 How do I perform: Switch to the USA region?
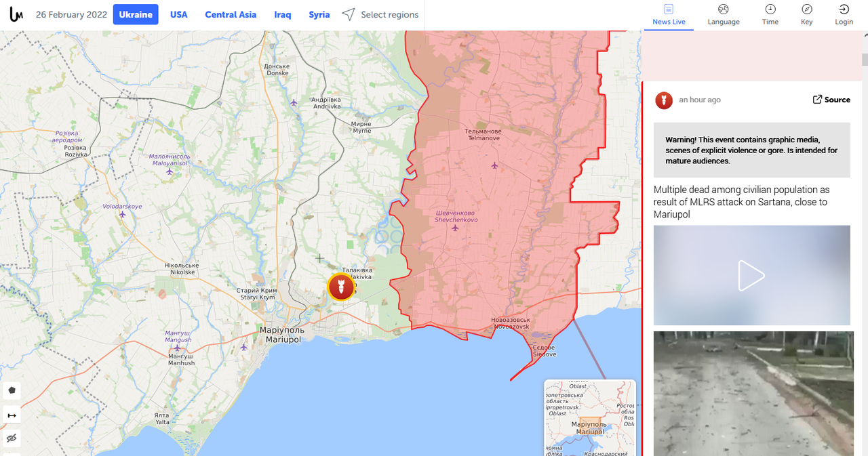pyautogui.click(x=179, y=15)
